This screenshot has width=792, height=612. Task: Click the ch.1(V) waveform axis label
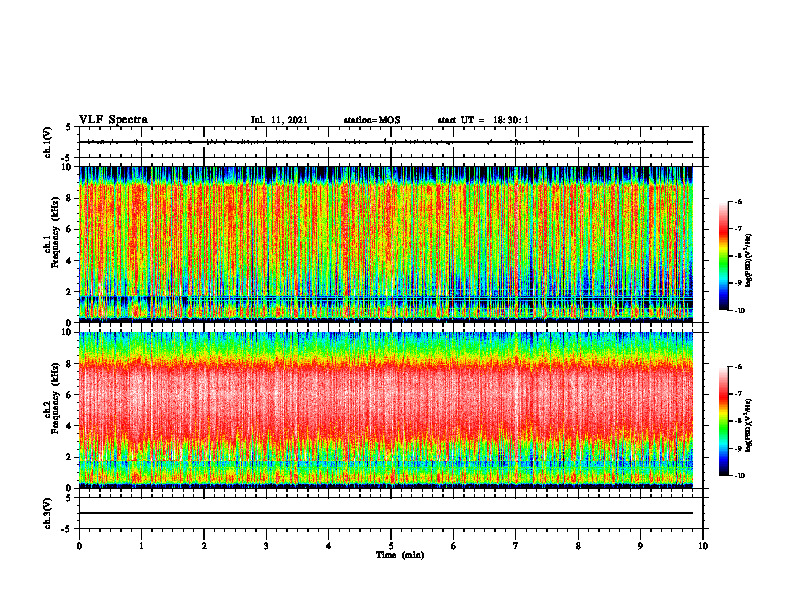pyautogui.click(x=48, y=142)
